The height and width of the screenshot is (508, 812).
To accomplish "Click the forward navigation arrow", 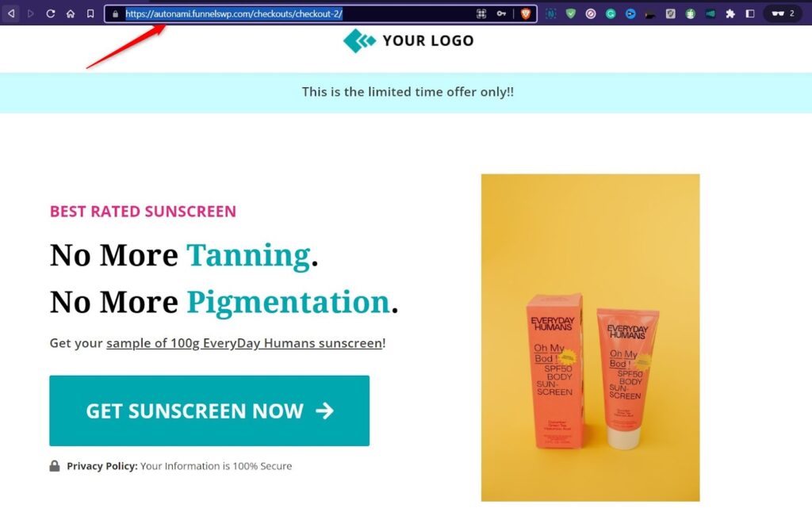I will [x=31, y=13].
